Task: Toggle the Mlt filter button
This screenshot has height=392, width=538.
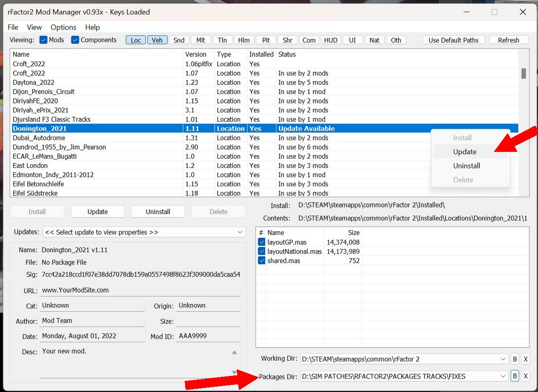Action: coord(201,40)
